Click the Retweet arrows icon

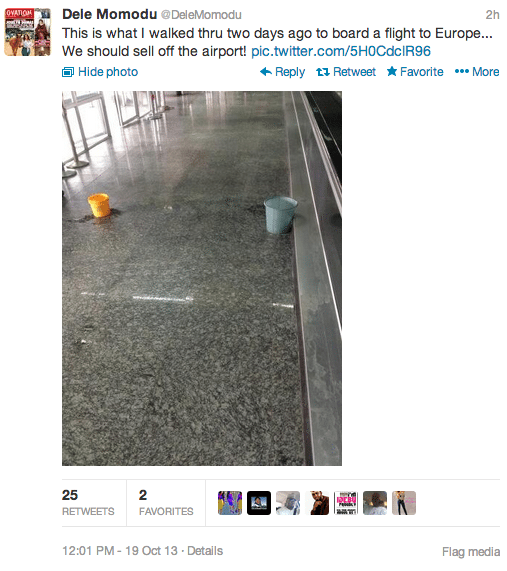pos(323,72)
